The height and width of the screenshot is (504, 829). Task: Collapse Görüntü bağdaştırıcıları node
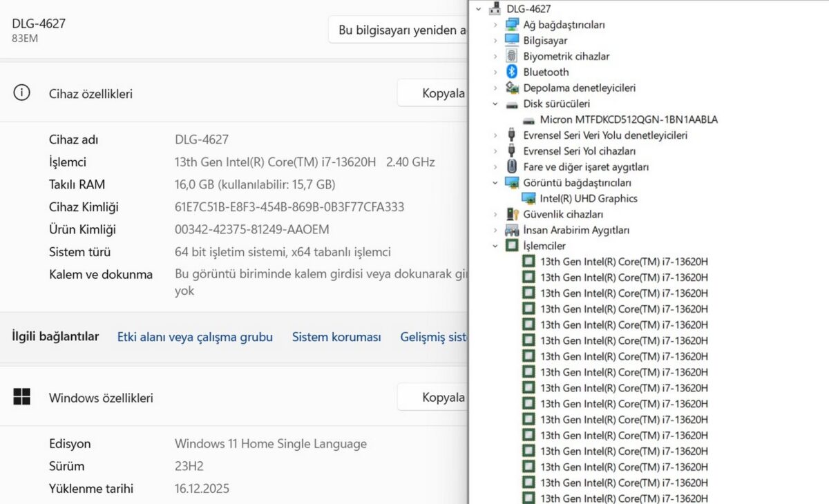click(495, 183)
